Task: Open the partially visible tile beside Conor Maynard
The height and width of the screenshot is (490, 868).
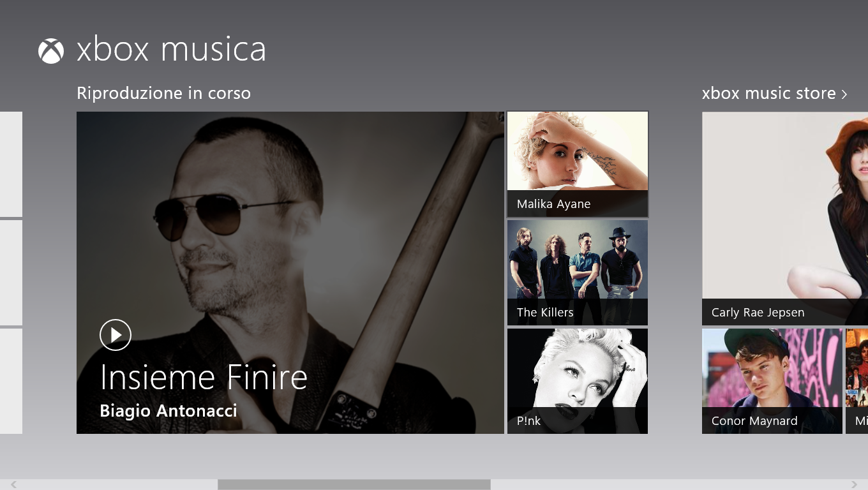Action: pos(857,382)
